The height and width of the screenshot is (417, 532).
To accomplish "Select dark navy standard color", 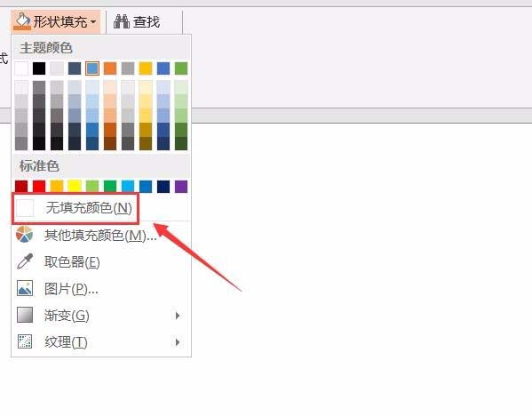I will click(x=163, y=187).
